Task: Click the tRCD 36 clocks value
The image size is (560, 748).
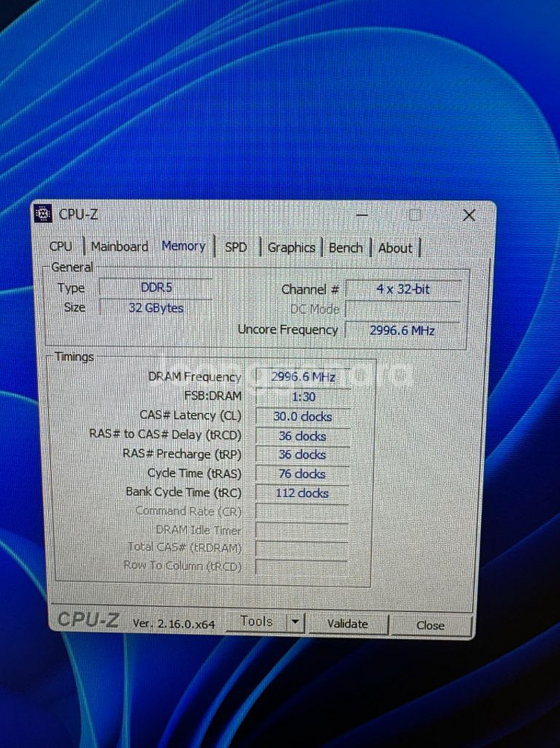Action: point(302,436)
